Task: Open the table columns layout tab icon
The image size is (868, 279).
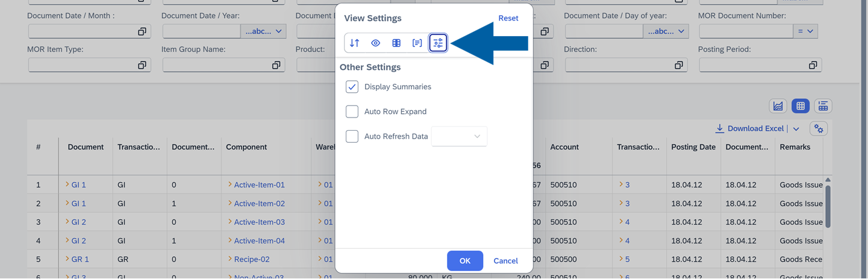Action: point(396,43)
